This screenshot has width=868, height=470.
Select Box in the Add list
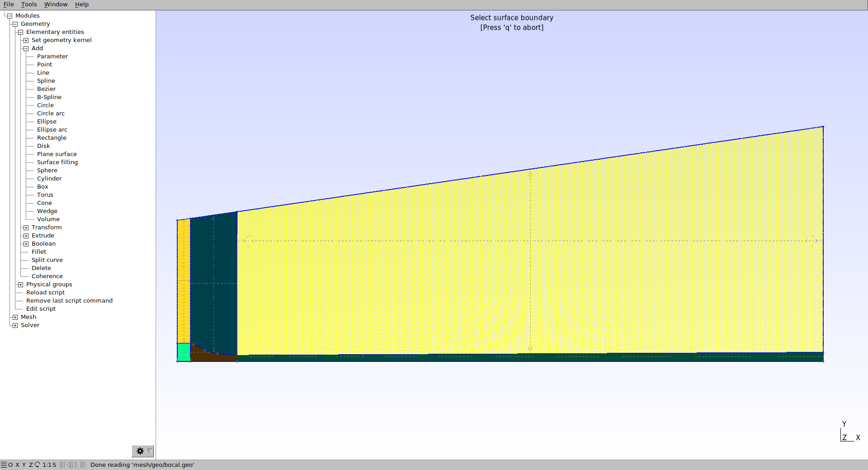tap(43, 187)
